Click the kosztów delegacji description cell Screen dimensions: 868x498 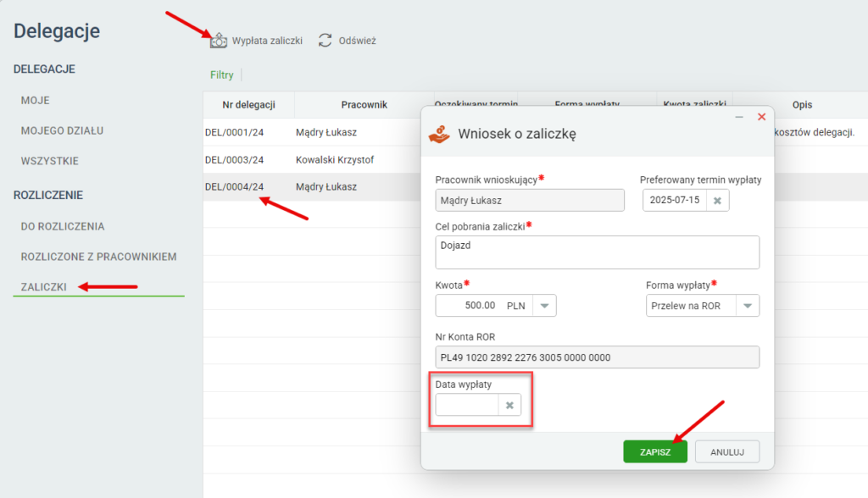point(815,132)
